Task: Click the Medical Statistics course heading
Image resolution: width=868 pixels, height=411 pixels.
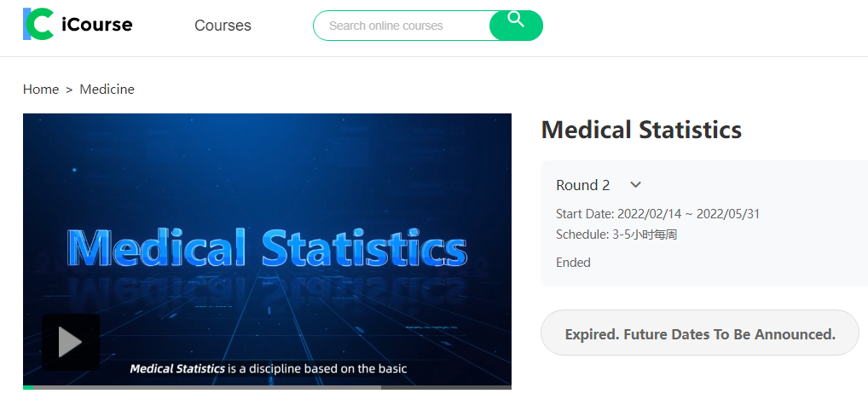Action: point(641,130)
